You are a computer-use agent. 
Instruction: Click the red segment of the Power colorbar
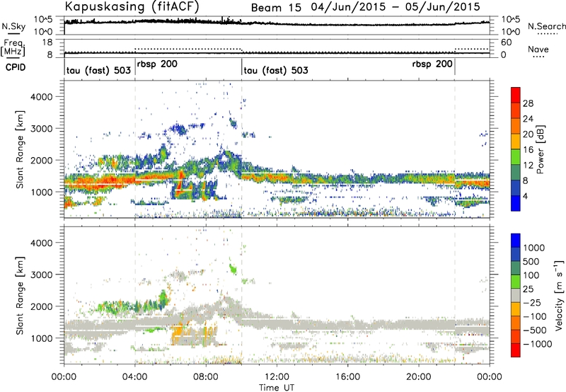[x=516, y=95]
